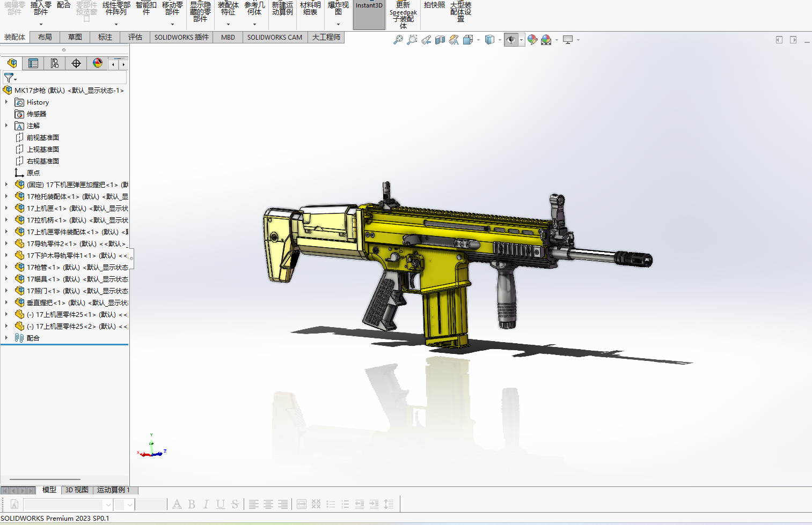Click the Italic formatting button
Screen dimensions: 812x525
click(x=206, y=504)
